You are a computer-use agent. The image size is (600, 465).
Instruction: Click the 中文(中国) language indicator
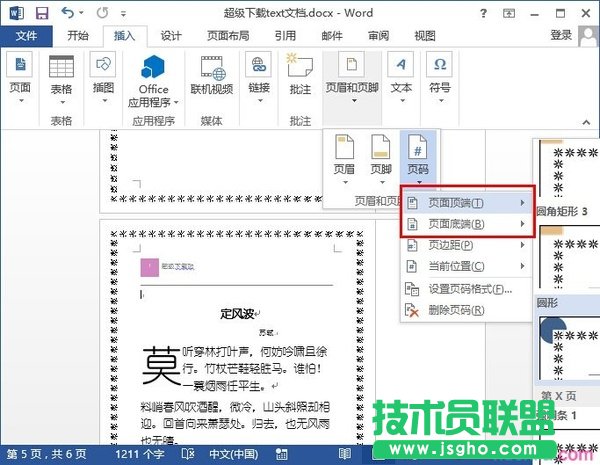point(234,454)
